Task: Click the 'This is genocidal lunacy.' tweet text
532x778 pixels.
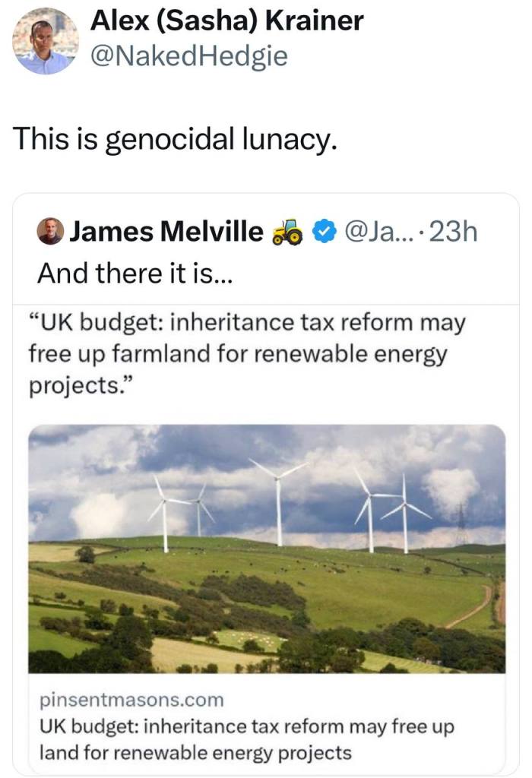Action: pos(174,140)
